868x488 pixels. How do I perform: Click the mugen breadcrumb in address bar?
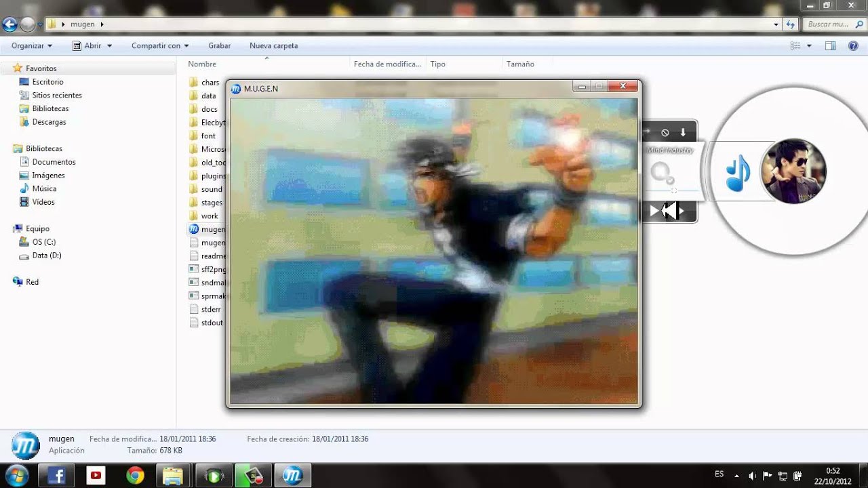pyautogui.click(x=83, y=24)
